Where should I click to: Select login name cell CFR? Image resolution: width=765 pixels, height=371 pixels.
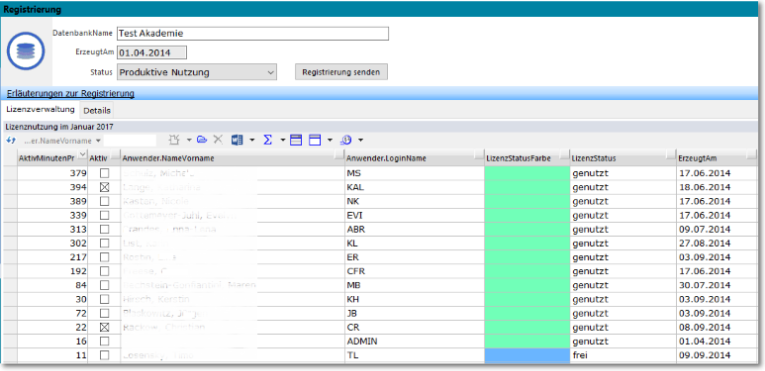[414, 271]
